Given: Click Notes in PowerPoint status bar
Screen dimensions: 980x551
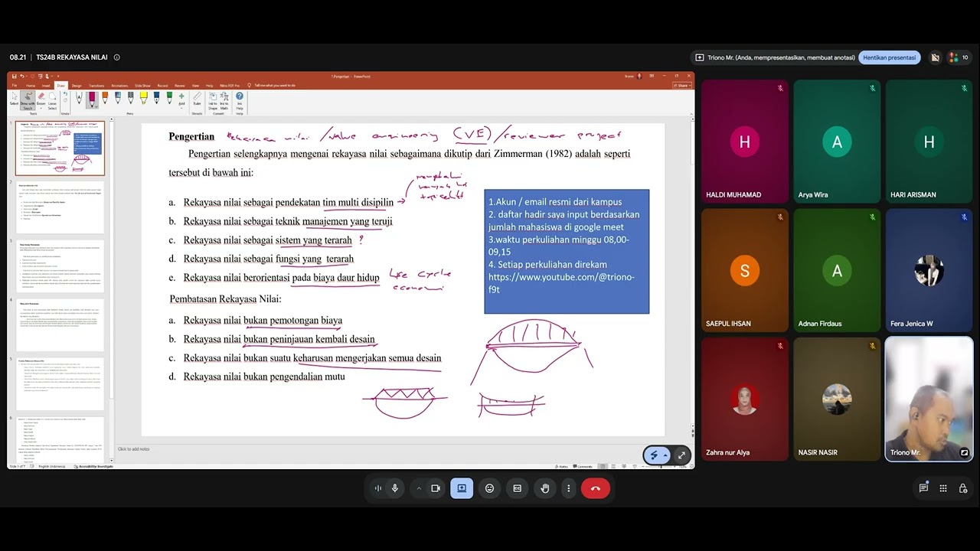Looking at the screenshot, I should (x=563, y=466).
